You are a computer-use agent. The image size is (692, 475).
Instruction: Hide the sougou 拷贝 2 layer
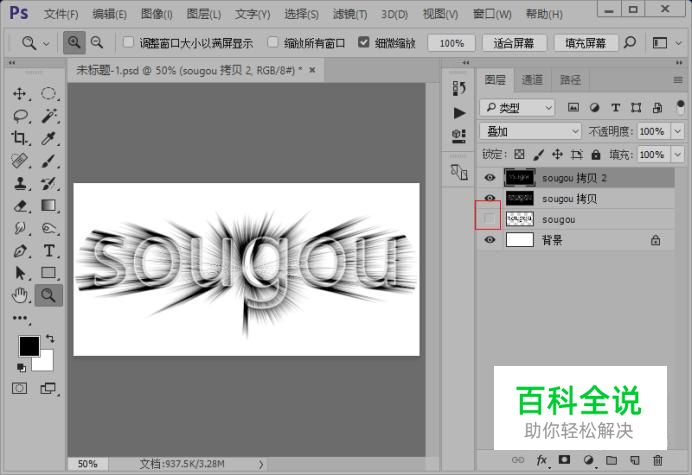pyautogui.click(x=489, y=178)
